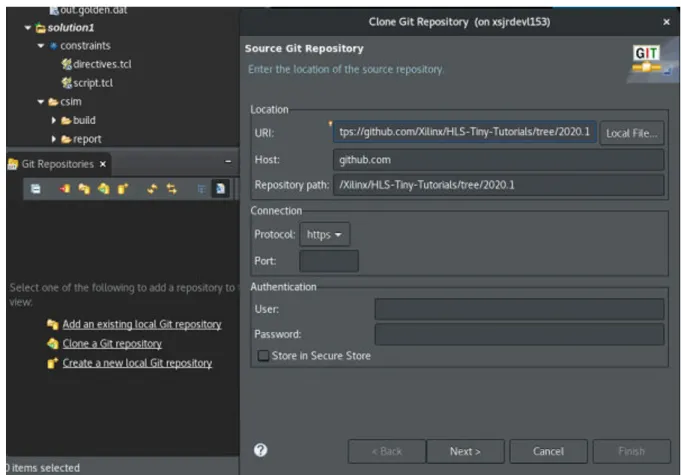Viewport: 681px width, 475px height.
Task: Open Create a new local Git repository link
Action: pyautogui.click(x=137, y=363)
